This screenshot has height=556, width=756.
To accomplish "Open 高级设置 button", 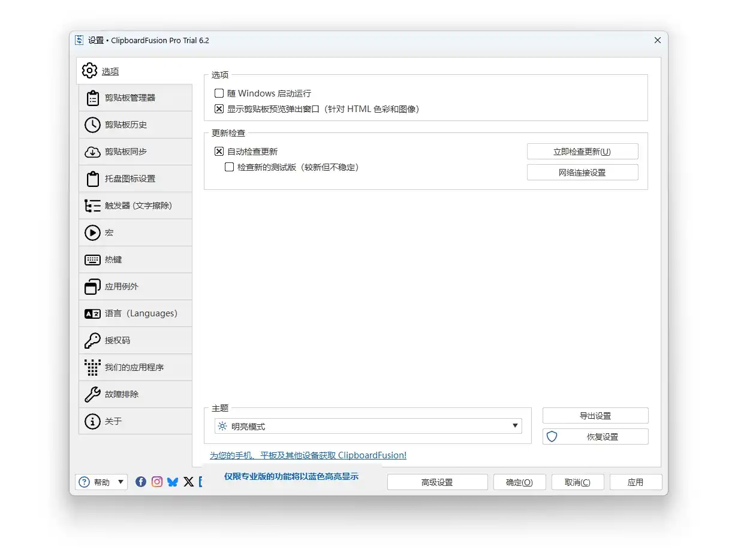I will coord(437,482).
